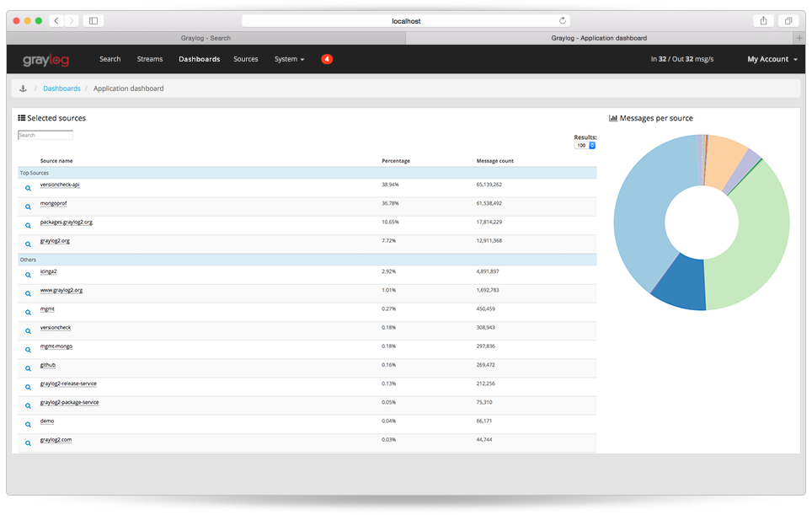Click the github source name link

coord(48,365)
